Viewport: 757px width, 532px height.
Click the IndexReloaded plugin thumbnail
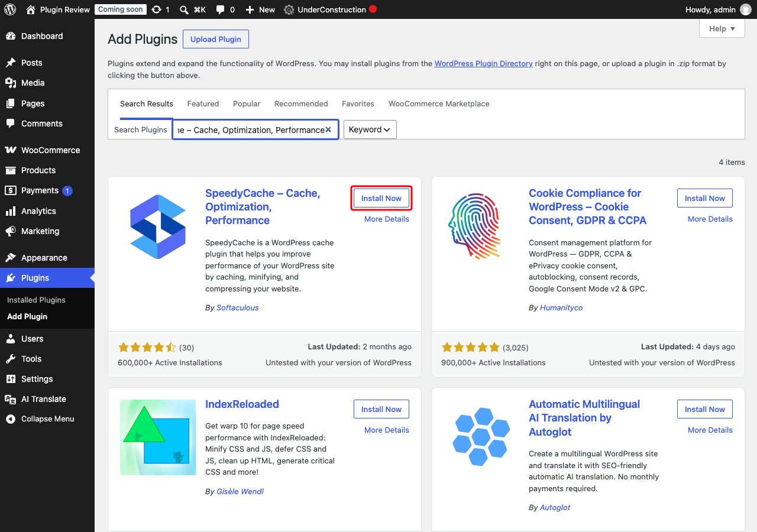point(158,437)
